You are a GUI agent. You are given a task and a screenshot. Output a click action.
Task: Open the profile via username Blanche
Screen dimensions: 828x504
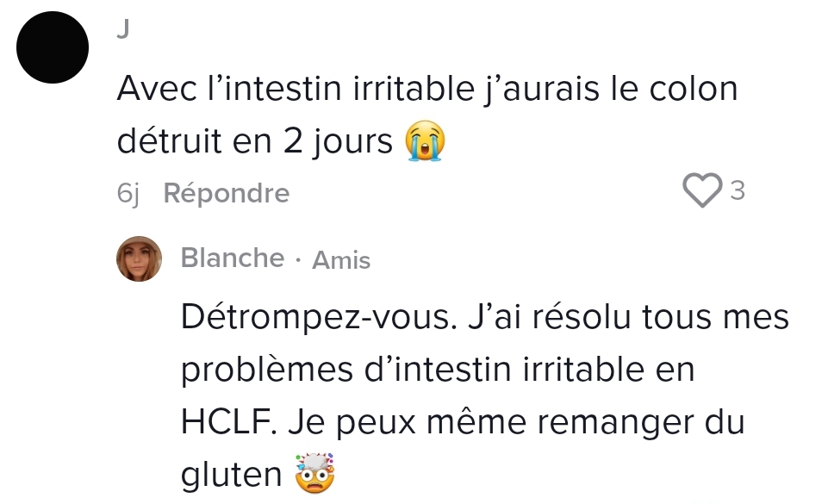[x=233, y=258]
